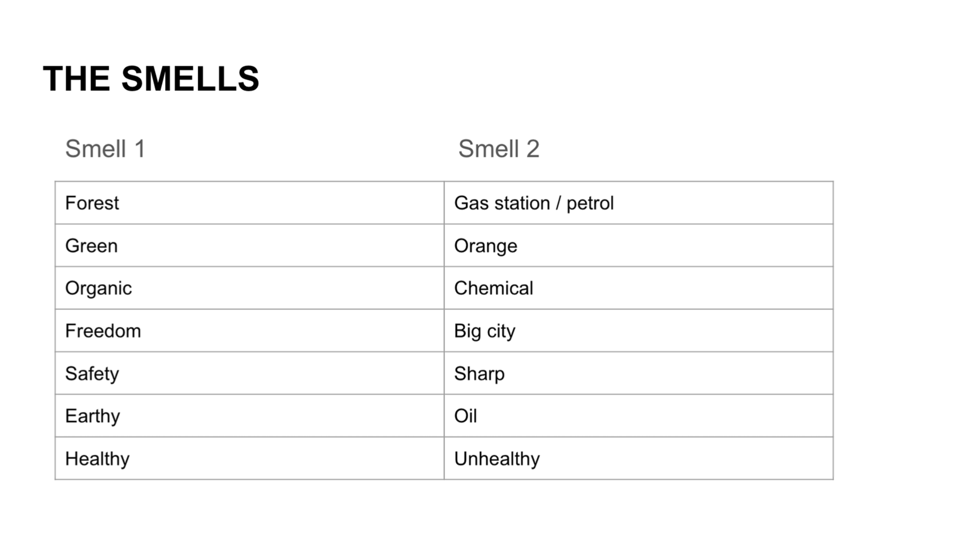Image resolution: width=980 pixels, height=550 pixels.
Task: Click the Healthy table cell
Action: pos(249,458)
